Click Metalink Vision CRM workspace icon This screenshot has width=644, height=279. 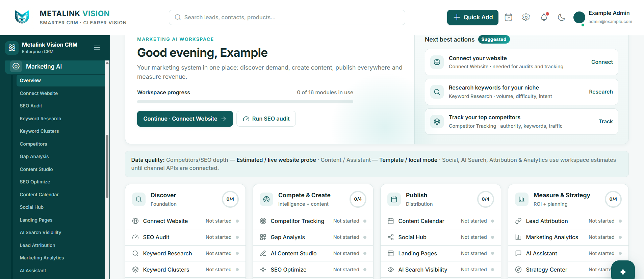12,48
